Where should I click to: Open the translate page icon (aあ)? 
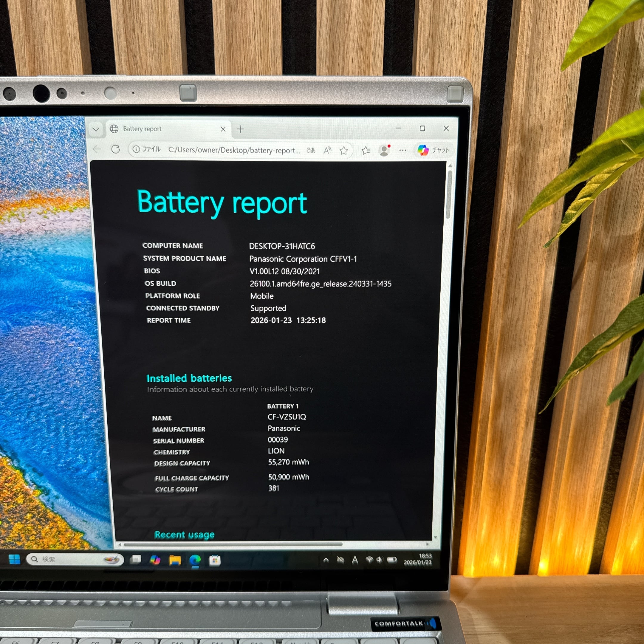tap(311, 150)
